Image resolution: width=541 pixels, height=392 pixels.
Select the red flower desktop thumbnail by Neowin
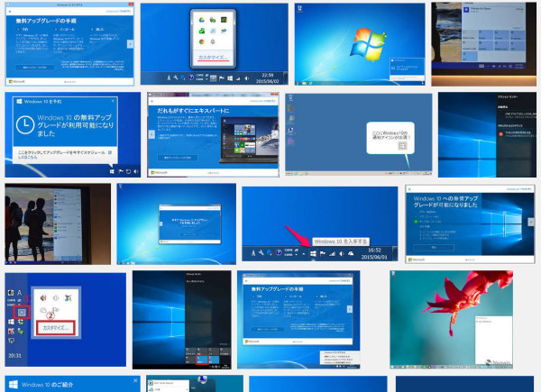pyautogui.click(x=452, y=320)
